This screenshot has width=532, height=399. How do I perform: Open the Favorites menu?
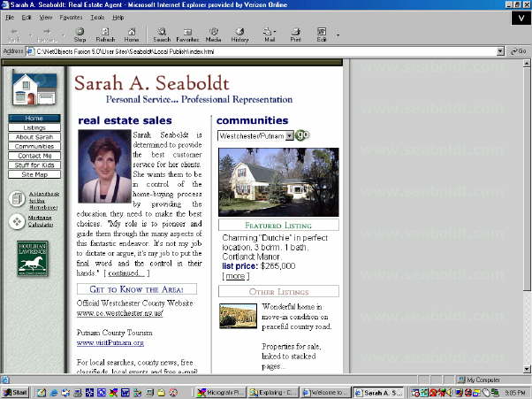tap(71, 18)
